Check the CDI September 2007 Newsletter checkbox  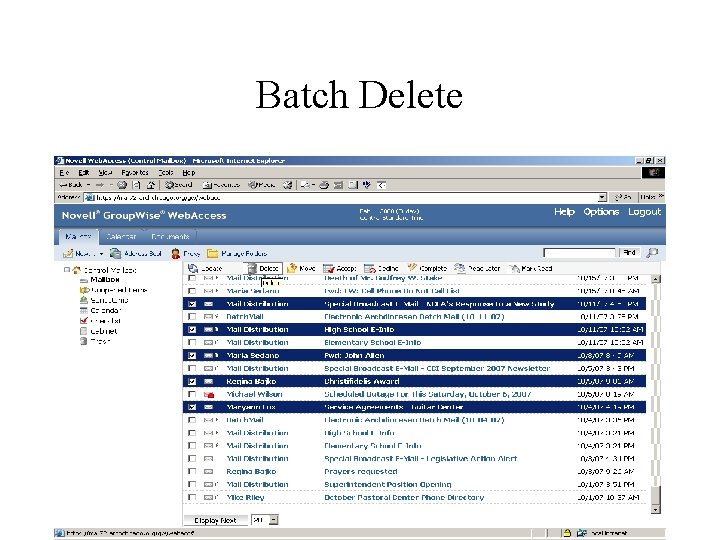point(192,368)
